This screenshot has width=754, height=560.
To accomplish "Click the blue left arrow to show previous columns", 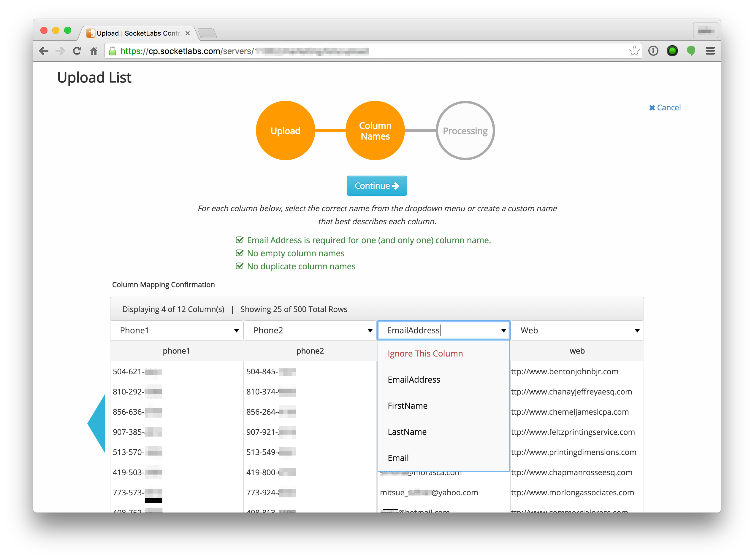I will coord(97,423).
